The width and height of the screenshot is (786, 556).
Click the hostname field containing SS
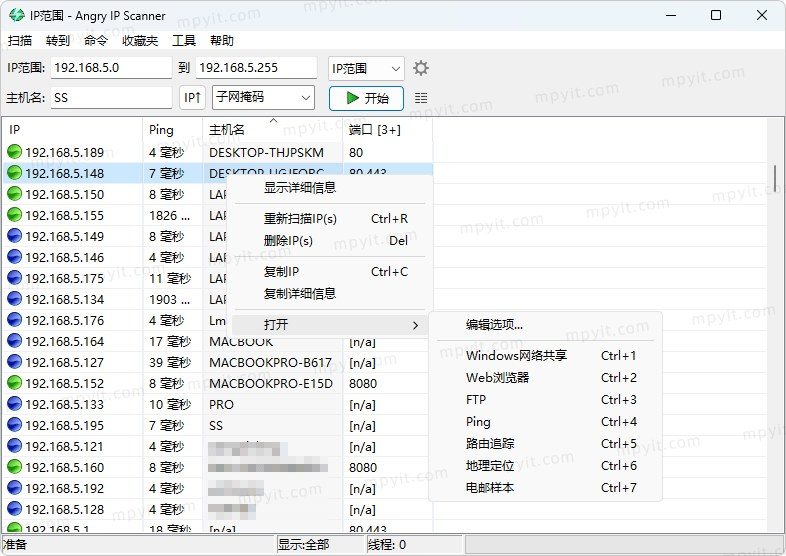111,98
